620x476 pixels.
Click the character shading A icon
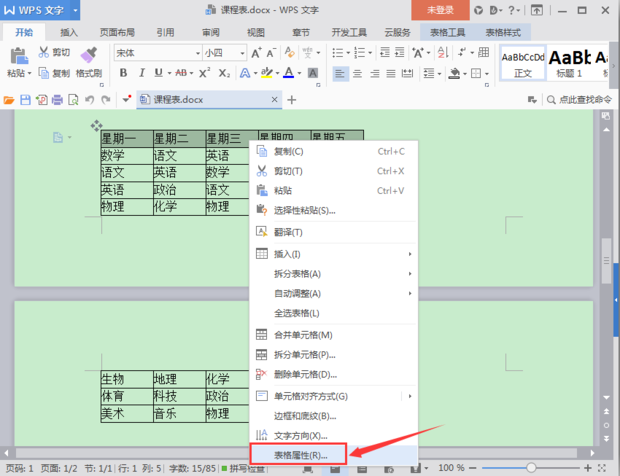(313, 73)
